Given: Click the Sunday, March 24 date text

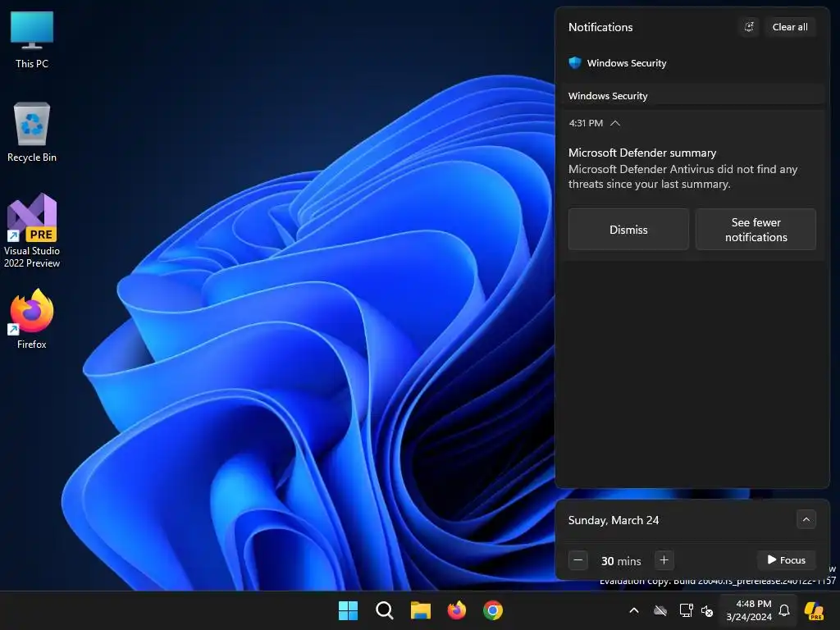Looking at the screenshot, I should tap(614, 520).
